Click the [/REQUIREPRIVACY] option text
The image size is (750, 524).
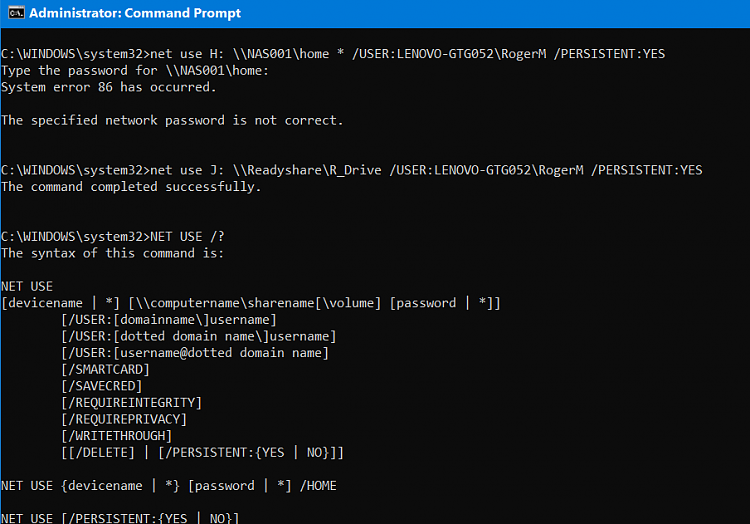[x=124, y=419]
